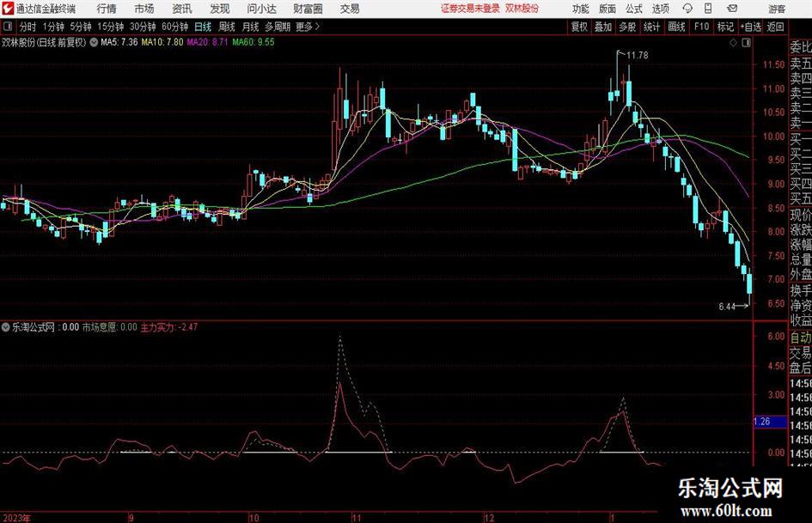Switch to the 5分钟 period tab
Screen dimensions: 812x523
point(81,27)
